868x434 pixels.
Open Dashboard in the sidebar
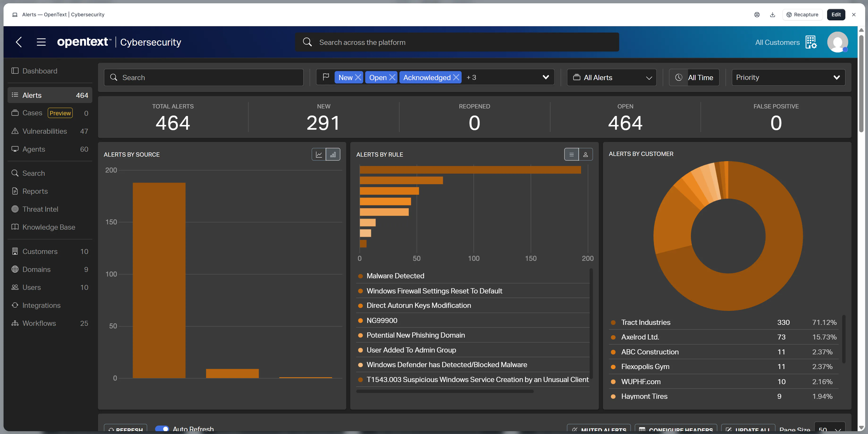(x=50, y=71)
